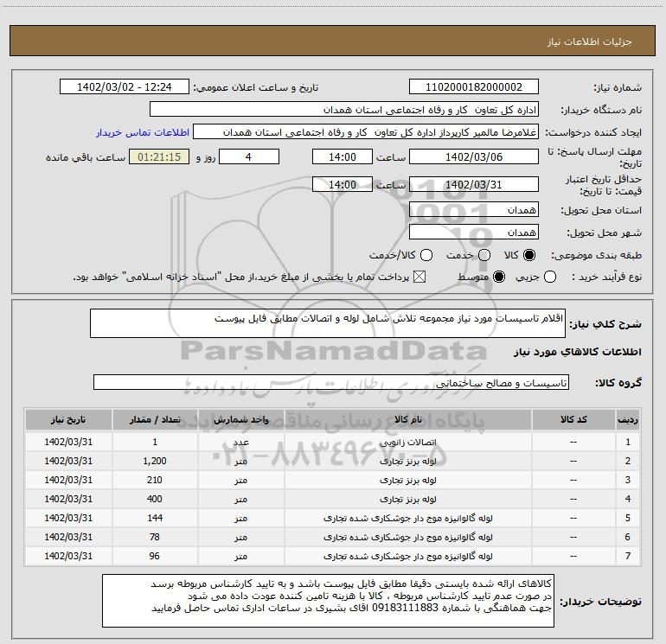
Task: Select the اتصالات زانویی item name
Action: tap(407, 442)
